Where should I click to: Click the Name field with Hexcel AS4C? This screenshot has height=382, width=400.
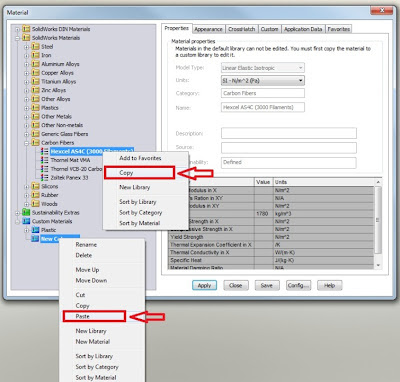(263, 107)
